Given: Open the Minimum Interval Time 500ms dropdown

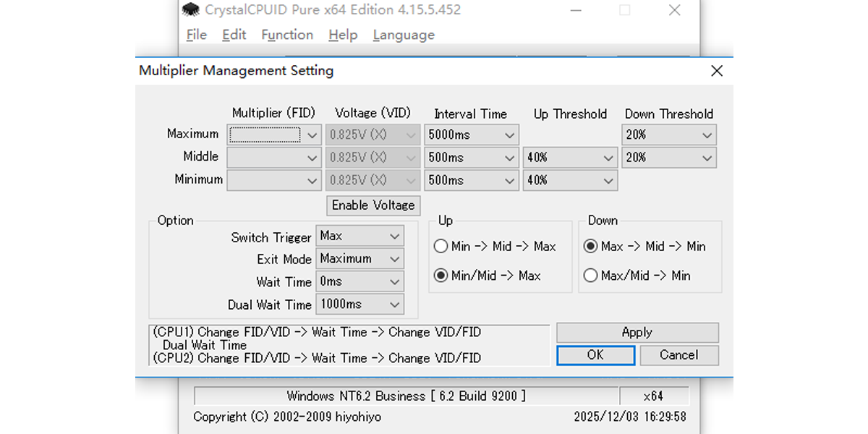Looking at the screenshot, I should click(472, 180).
